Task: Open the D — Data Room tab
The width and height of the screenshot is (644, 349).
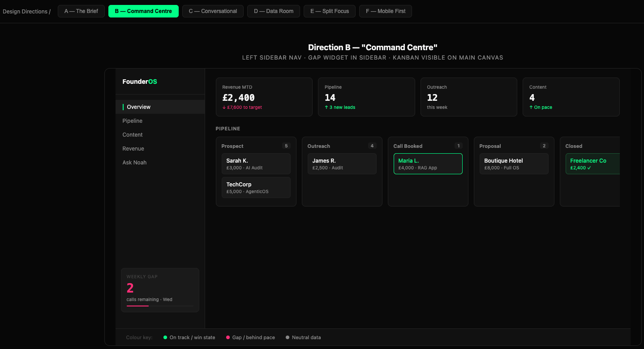Action: tap(274, 11)
